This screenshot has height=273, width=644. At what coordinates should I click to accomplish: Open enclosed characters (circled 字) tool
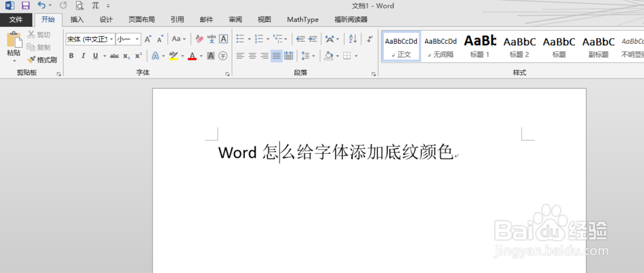pos(223,56)
